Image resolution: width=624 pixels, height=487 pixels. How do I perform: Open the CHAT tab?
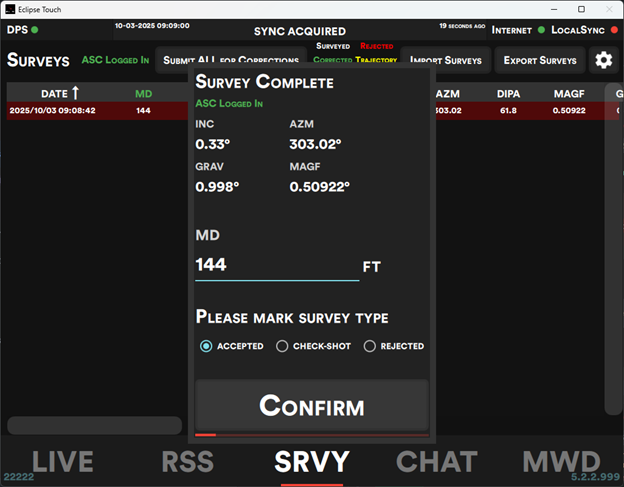(x=436, y=461)
